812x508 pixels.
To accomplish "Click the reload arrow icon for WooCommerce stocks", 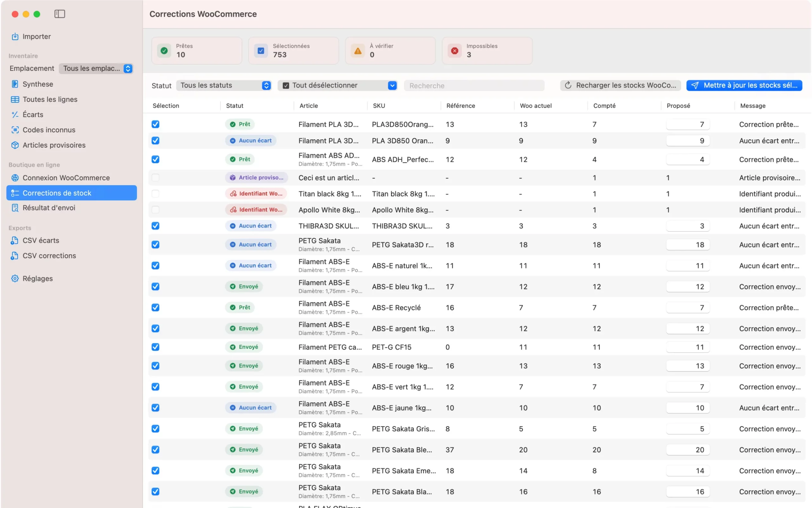I will point(568,85).
